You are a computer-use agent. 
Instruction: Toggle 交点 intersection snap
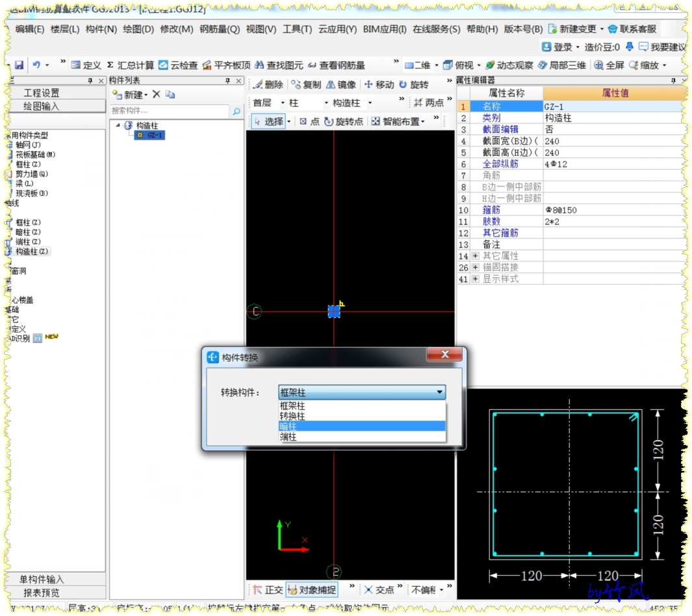click(x=379, y=589)
